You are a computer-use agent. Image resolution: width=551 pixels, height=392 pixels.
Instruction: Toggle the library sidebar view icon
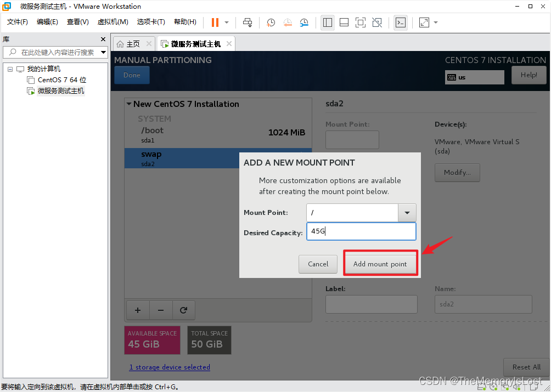point(328,22)
